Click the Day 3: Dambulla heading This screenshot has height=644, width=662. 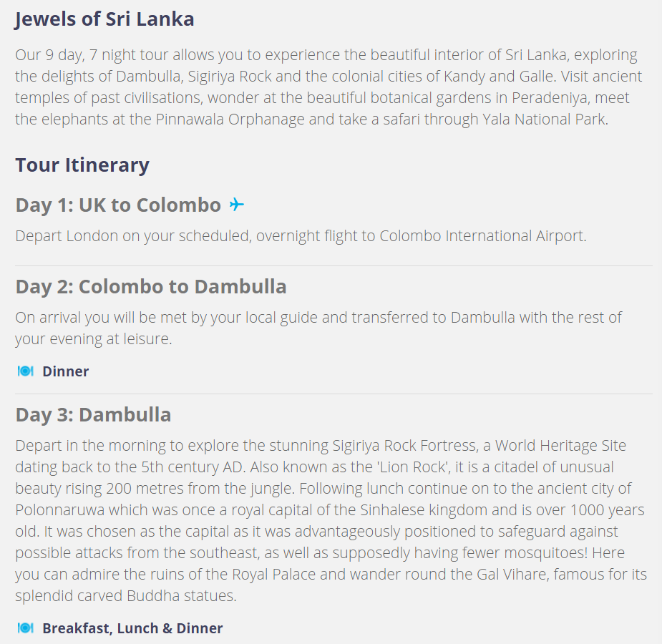93,415
